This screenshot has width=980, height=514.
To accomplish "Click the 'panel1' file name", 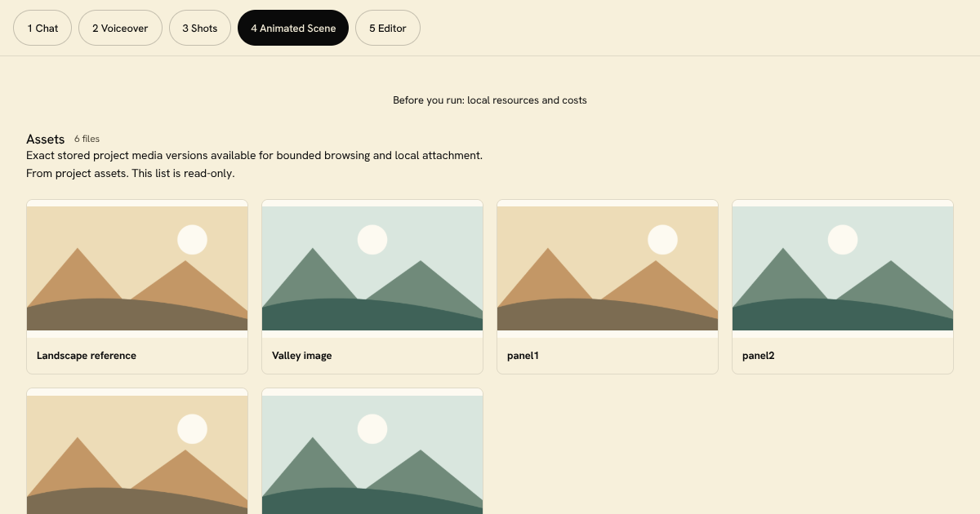I will click(523, 356).
